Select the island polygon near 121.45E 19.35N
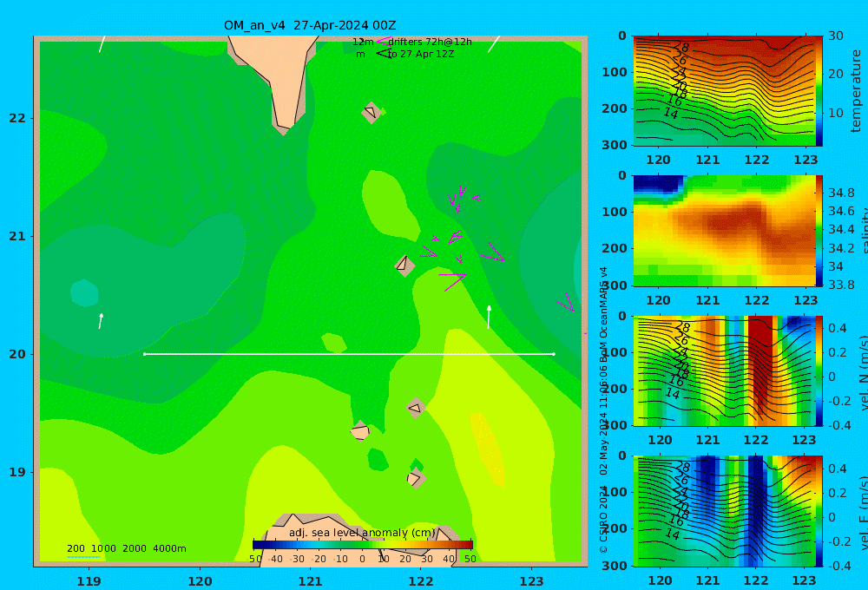This screenshot has height=590, width=868. (x=360, y=431)
